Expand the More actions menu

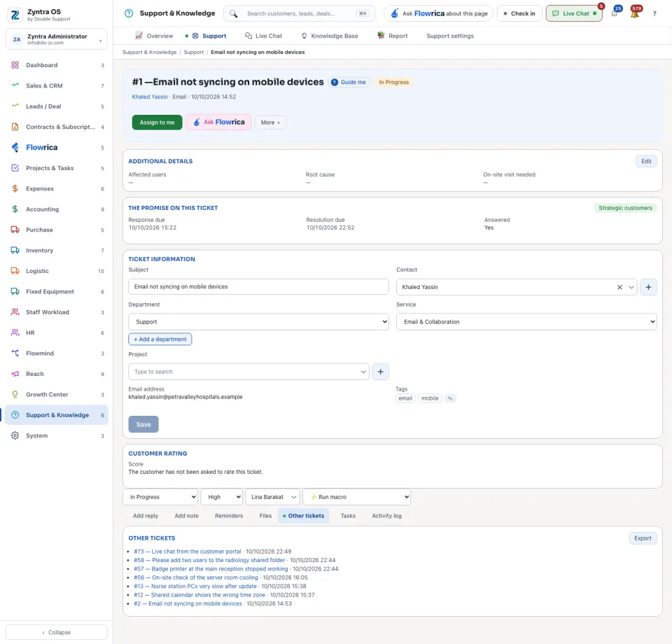(x=270, y=122)
